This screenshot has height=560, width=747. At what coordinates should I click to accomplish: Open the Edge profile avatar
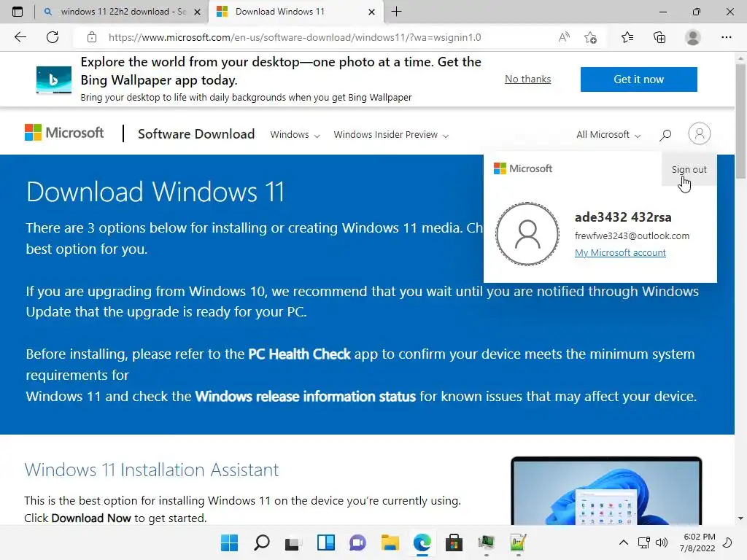(693, 37)
